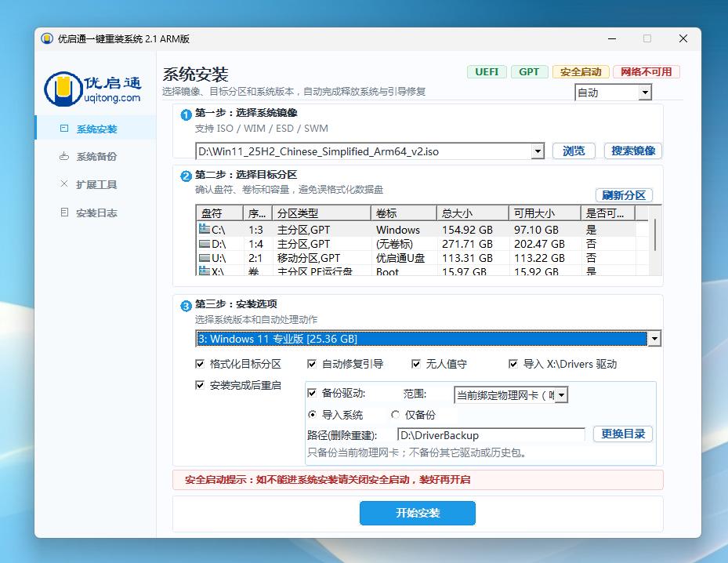Show the 安装日志 page

click(96, 212)
